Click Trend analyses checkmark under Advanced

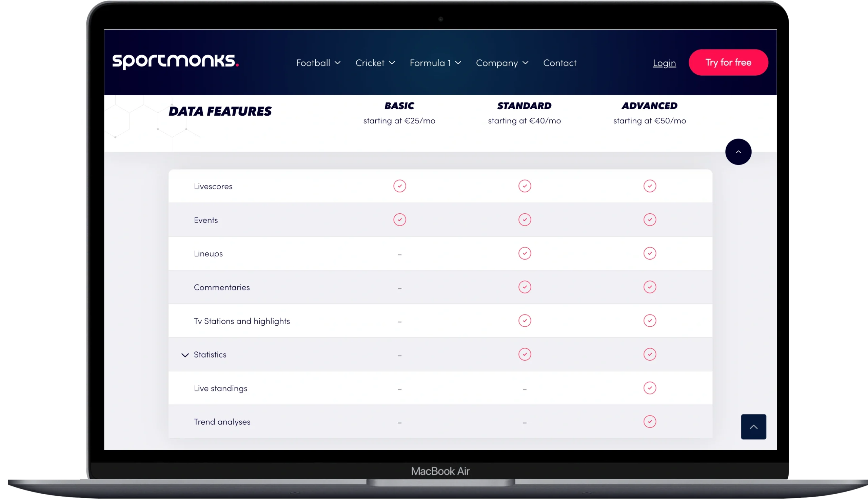pos(649,422)
